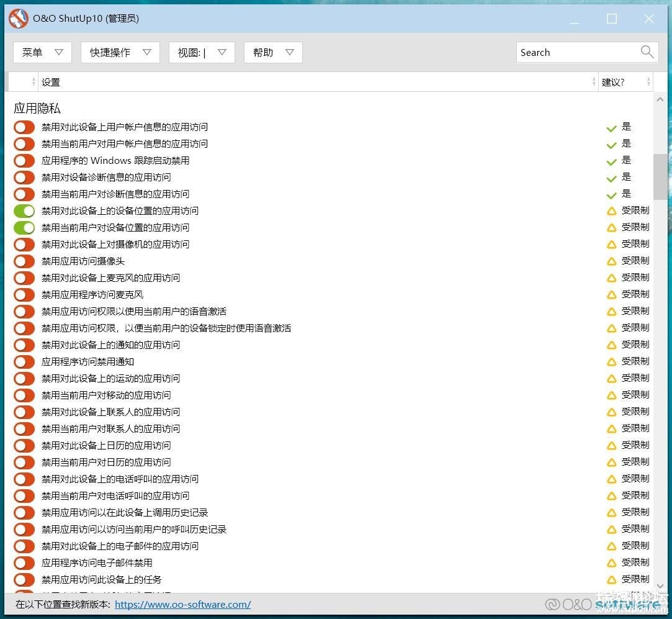Viewport: 672px width, 619px height.
Task: Click warning triangle for 应用程序访问禁用通知
Action: (x=612, y=361)
